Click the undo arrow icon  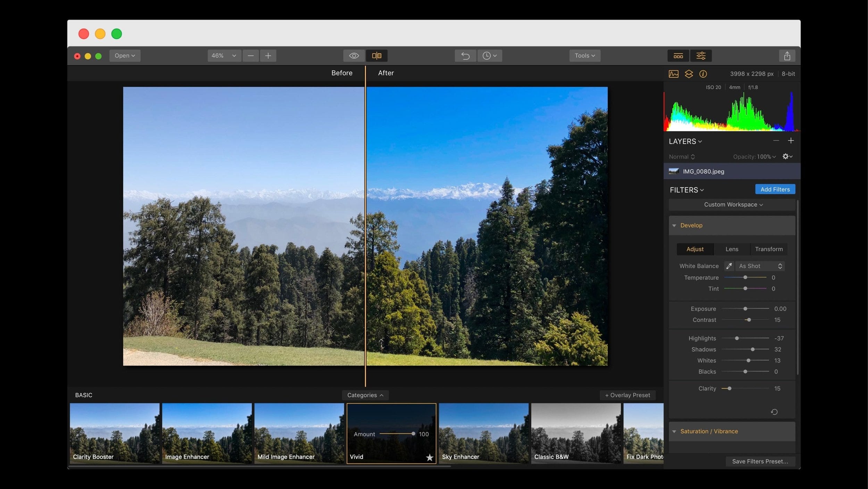click(x=465, y=56)
